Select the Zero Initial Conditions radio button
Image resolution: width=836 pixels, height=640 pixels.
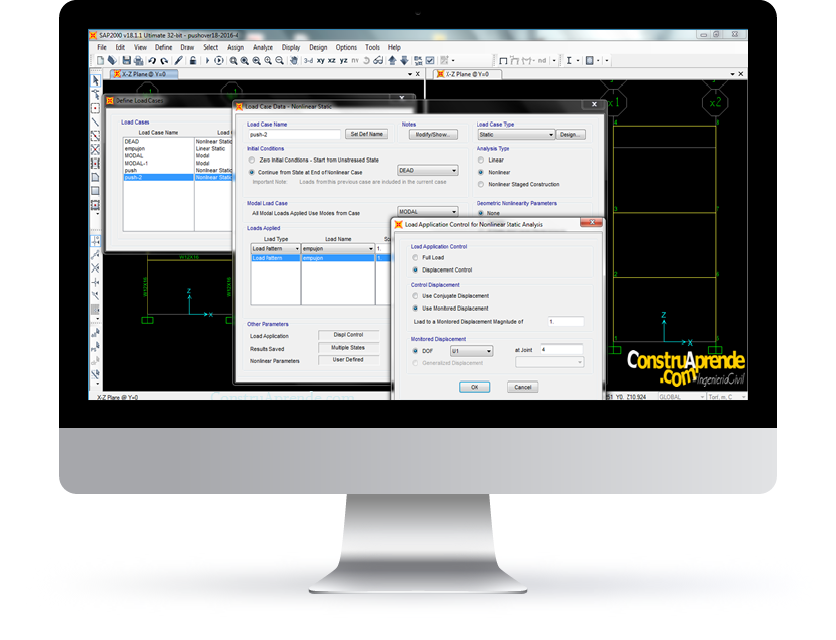(252, 160)
